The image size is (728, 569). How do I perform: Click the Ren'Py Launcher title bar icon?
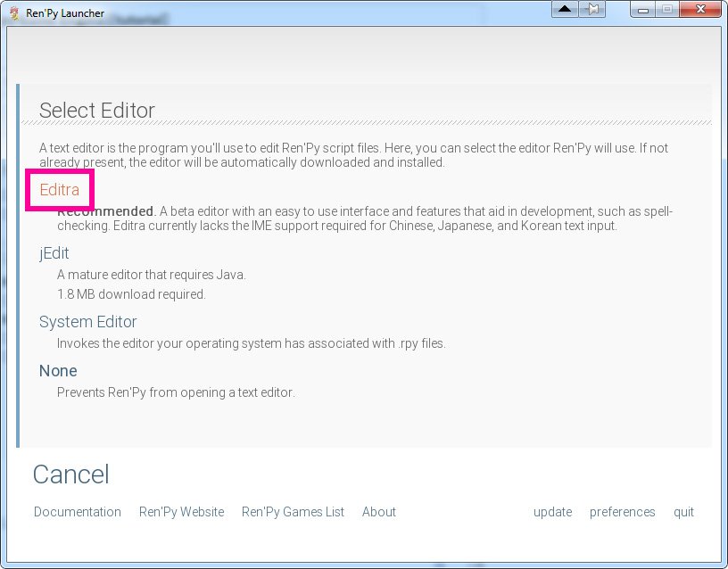pyautogui.click(x=15, y=13)
